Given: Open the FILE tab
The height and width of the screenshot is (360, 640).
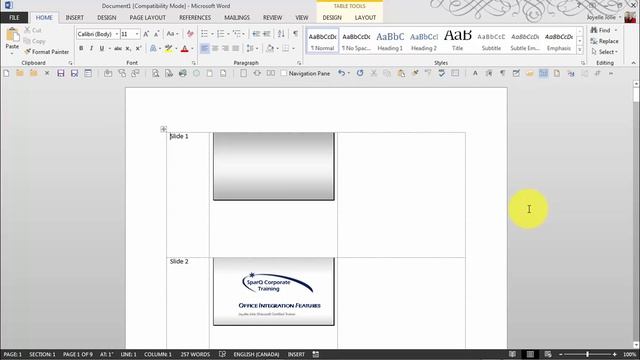Looking at the screenshot, I should click(x=14, y=18).
